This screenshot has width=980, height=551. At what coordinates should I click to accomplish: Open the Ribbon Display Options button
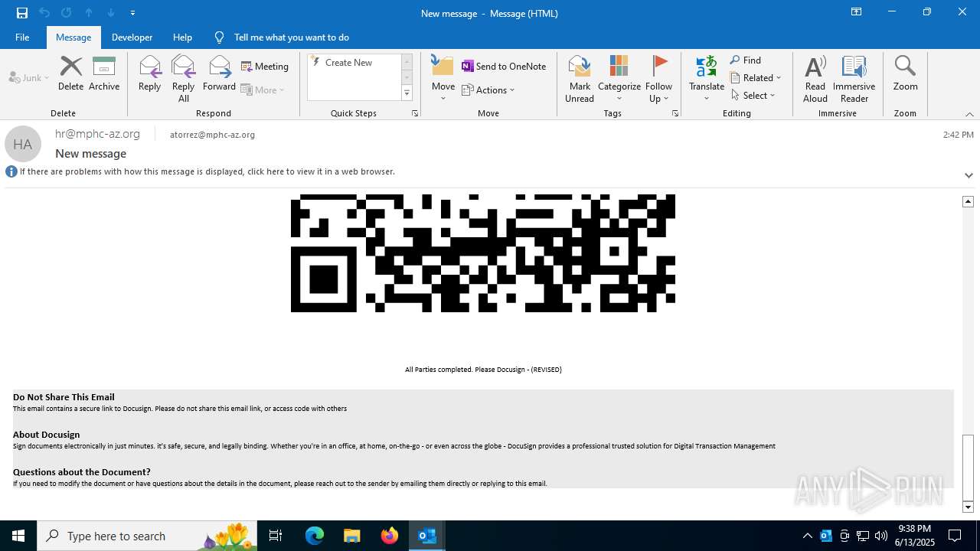pos(856,12)
